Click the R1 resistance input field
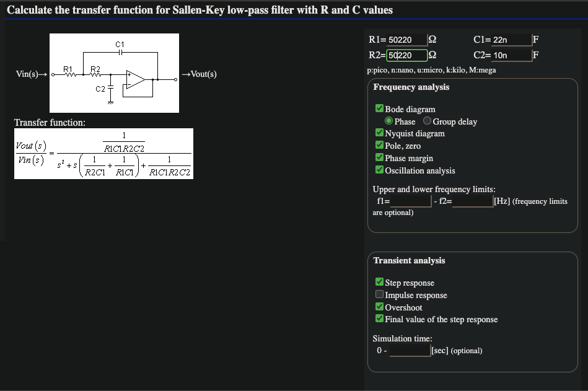The image size is (588, 391). click(x=407, y=40)
